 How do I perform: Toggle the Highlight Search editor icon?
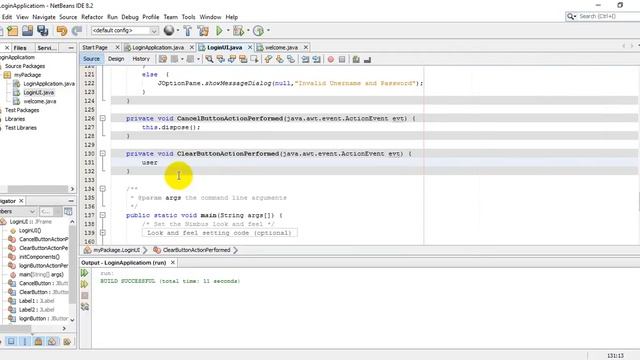[243, 59]
